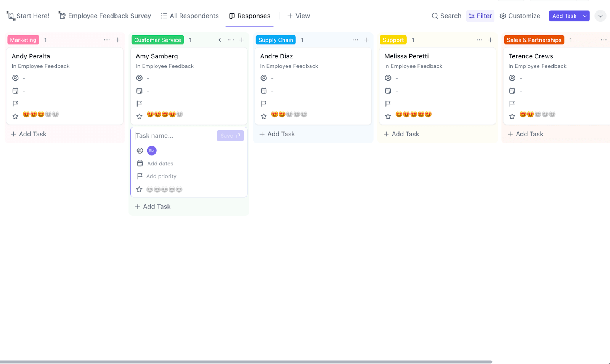Click priority flag on Terence Crews card
This screenshot has height=364, width=610.
(x=512, y=103)
